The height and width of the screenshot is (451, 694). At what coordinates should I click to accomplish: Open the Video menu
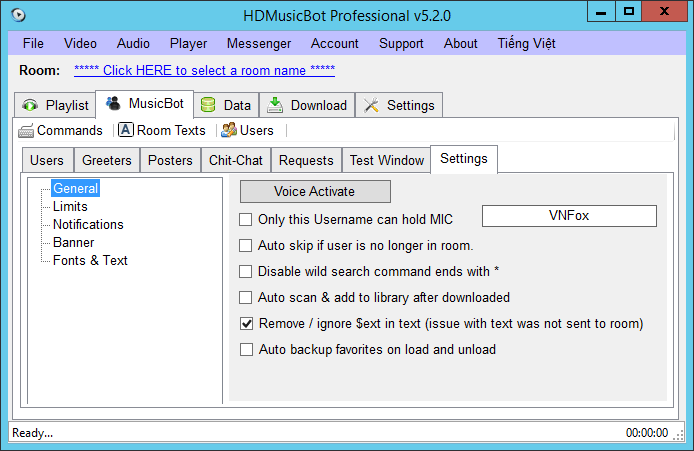coord(80,43)
